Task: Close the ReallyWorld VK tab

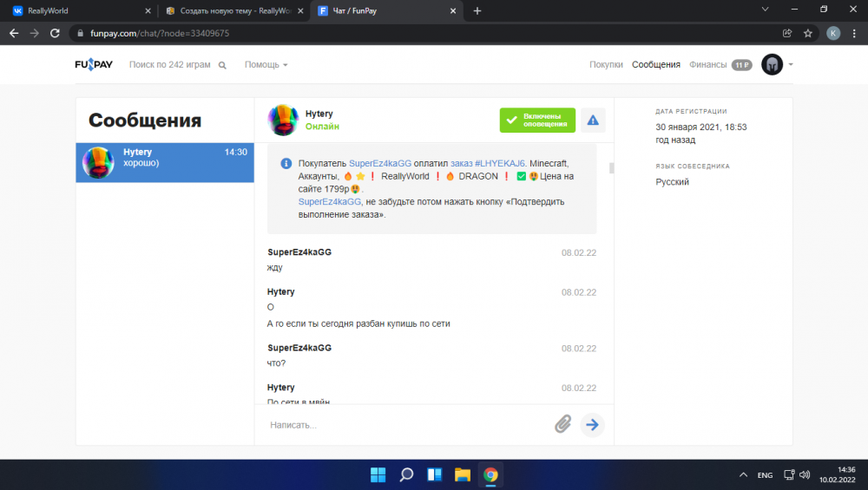Action: (x=148, y=10)
